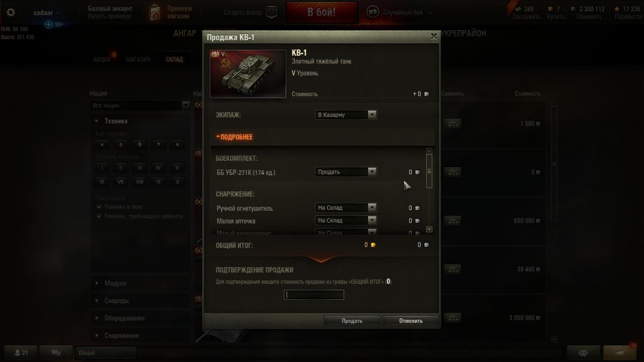Click the Отменить cancel button

[411, 321]
